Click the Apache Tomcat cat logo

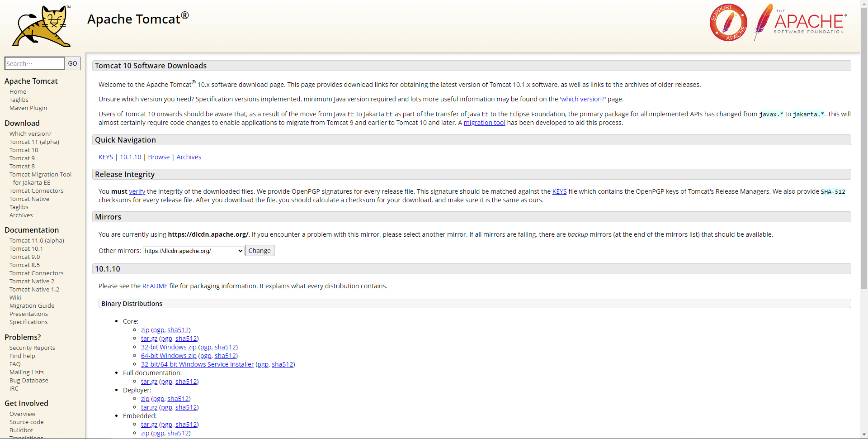(x=42, y=26)
